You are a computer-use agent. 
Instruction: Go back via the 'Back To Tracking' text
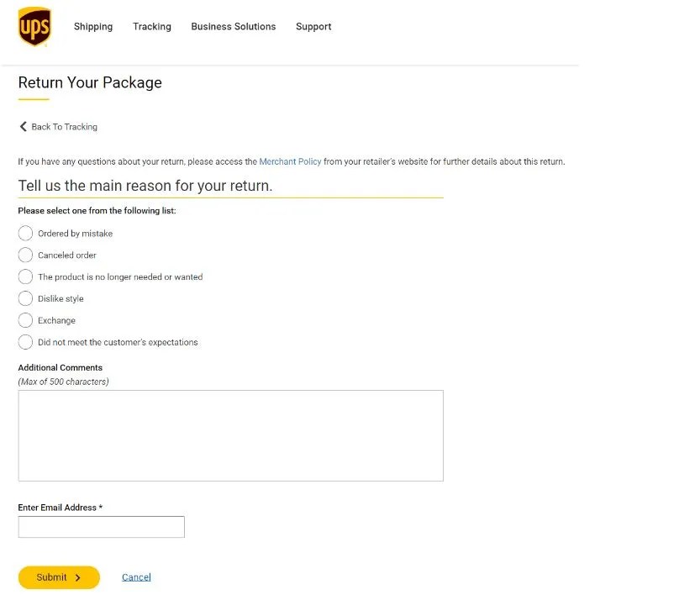65,127
